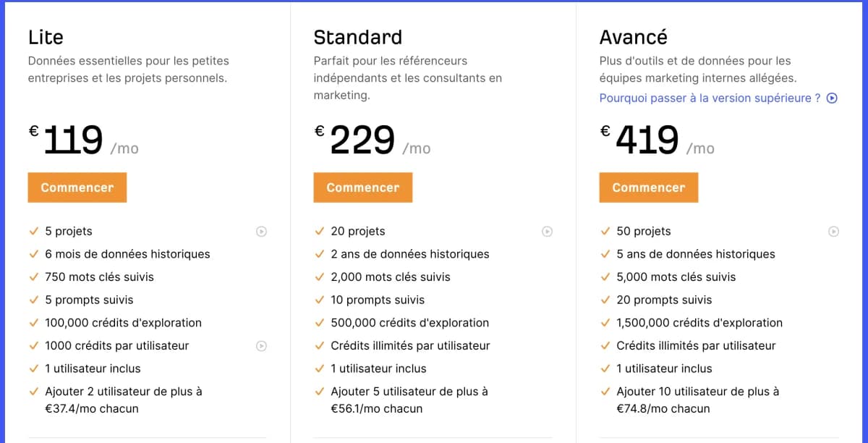Select the "Standard" plan heading
This screenshot has height=443, width=868.
[x=358, y=36]
